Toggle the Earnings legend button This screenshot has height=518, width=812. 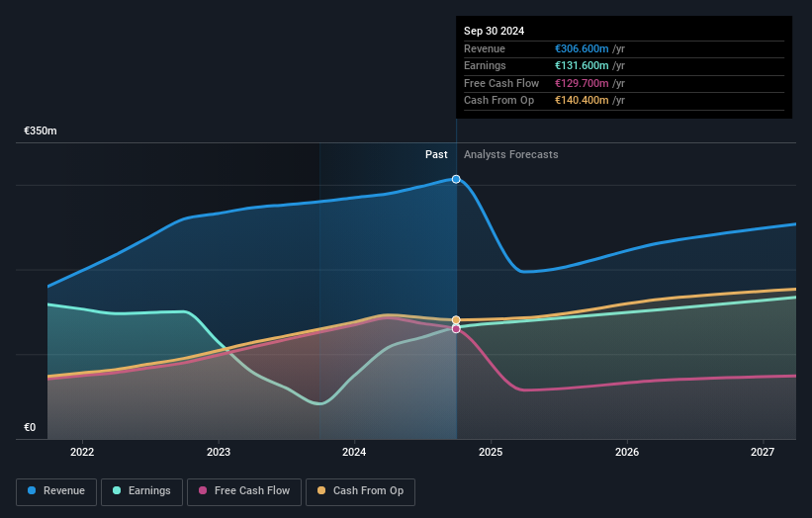click(141, 491)
